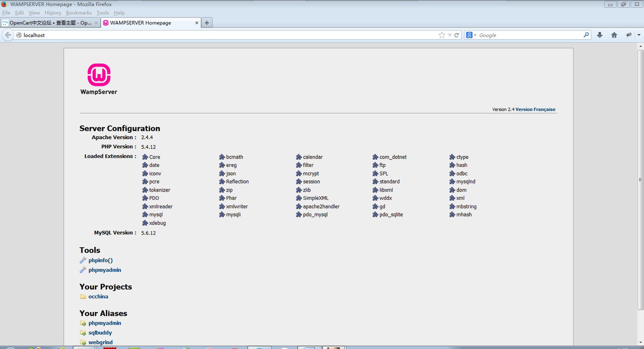Open the History menu

53,13
